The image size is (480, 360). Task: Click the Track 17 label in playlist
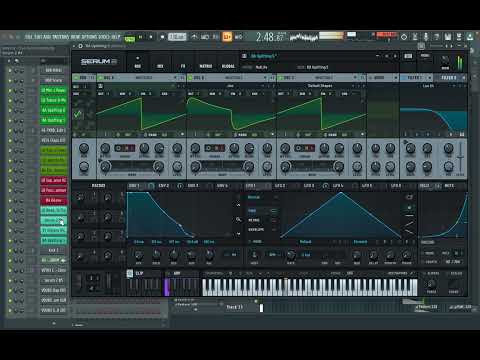(235, 307)
